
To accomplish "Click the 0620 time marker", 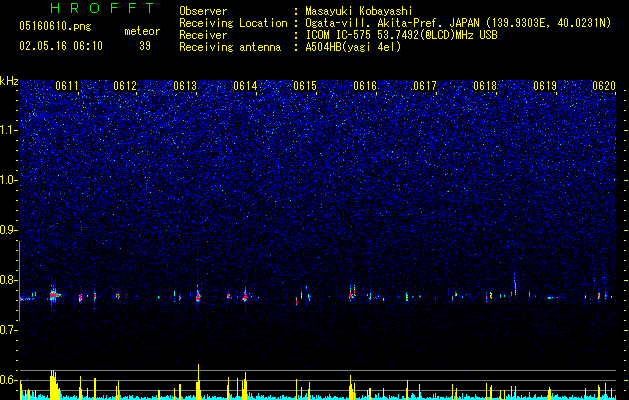I will (604, 86).
